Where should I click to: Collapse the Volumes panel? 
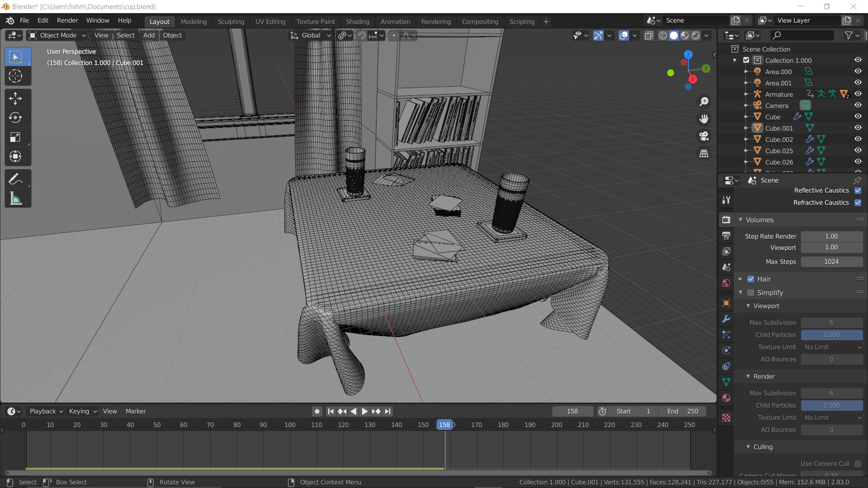click(741, 220)
